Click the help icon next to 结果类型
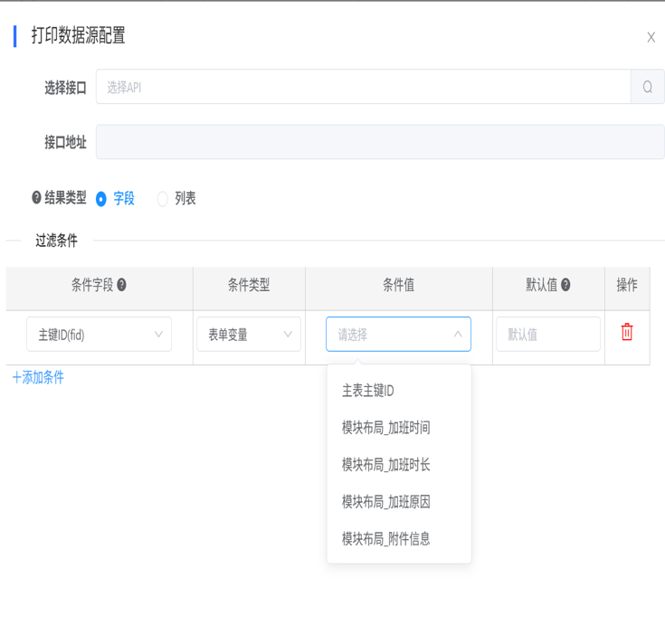This screenshot has height=644, width=665. [36, 198]
